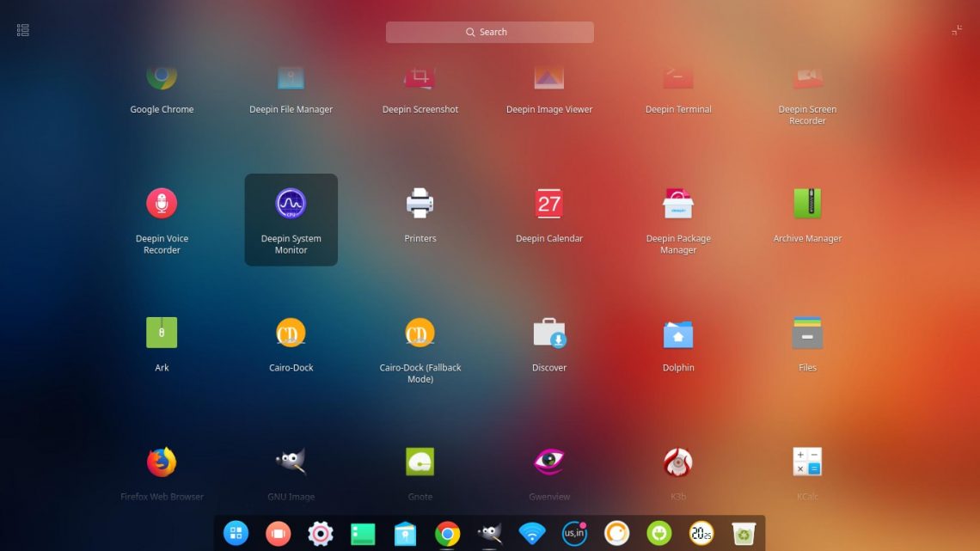Open the us,in keyboard layout indicator

point(574,533)
